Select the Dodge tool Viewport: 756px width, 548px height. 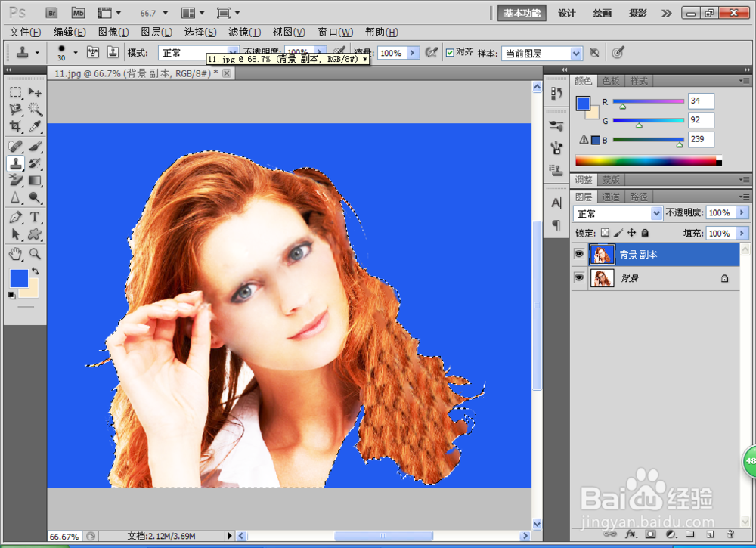(x=35, y=197)
